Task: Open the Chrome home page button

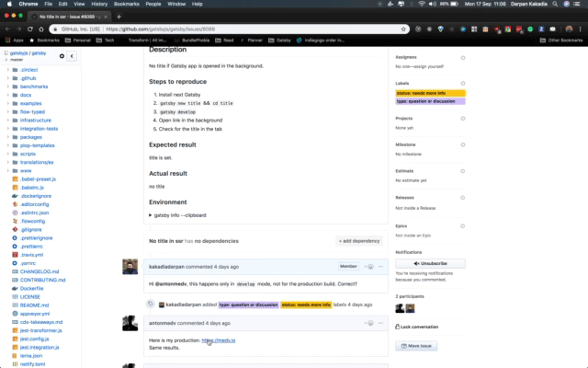Action: click(41, 29)
